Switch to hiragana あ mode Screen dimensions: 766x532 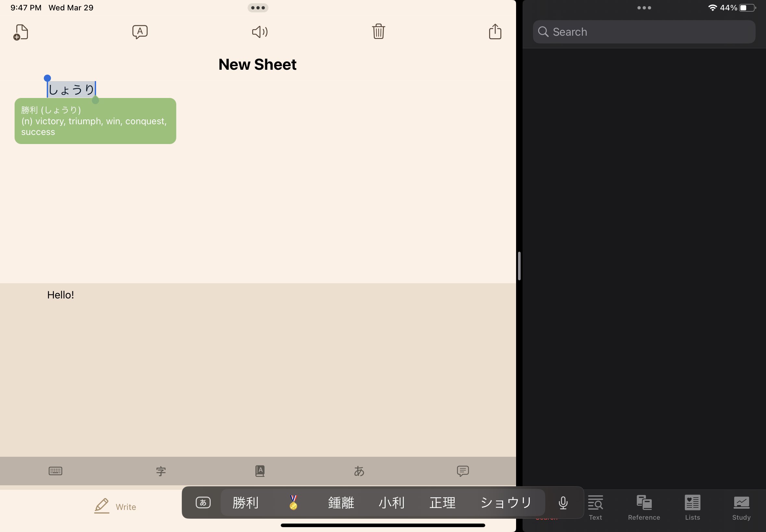point(359,471)
